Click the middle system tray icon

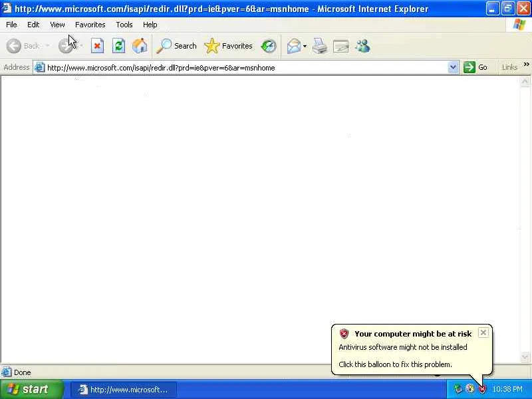(x=470, y=389)
